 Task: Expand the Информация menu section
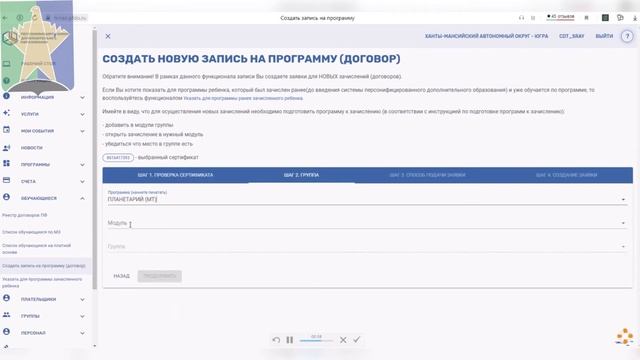(x=82, y=98)
